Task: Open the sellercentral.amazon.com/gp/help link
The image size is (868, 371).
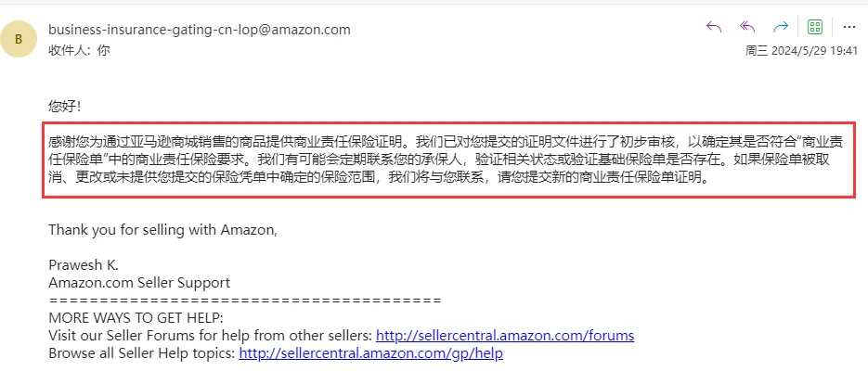Action: tap(371, 352)
